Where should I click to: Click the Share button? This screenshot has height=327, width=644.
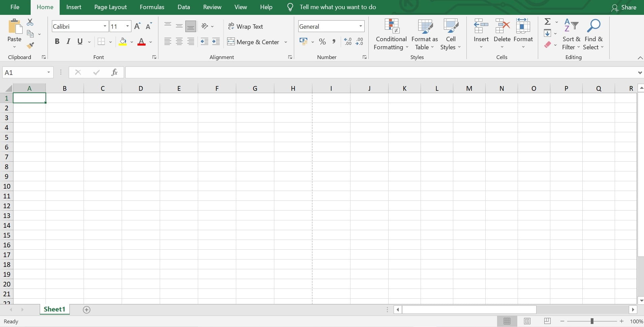[625, 7]
